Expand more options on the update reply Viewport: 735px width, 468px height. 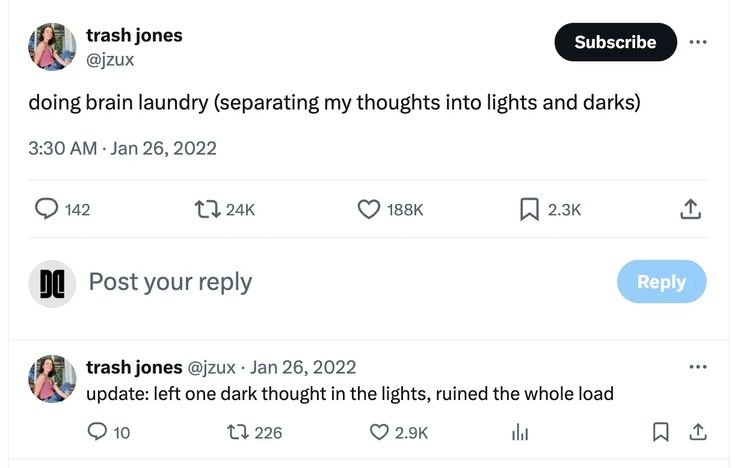pos(698,367)
